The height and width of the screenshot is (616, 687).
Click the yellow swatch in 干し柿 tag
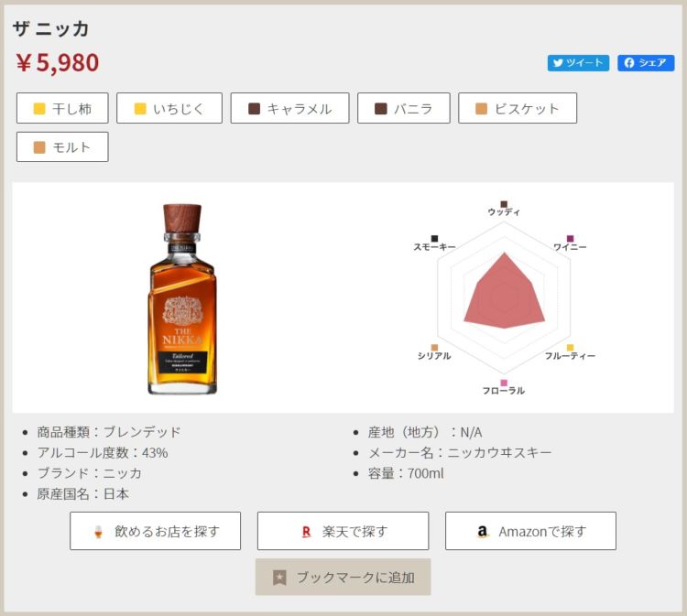pyautogui.click(x=39, y=109)
